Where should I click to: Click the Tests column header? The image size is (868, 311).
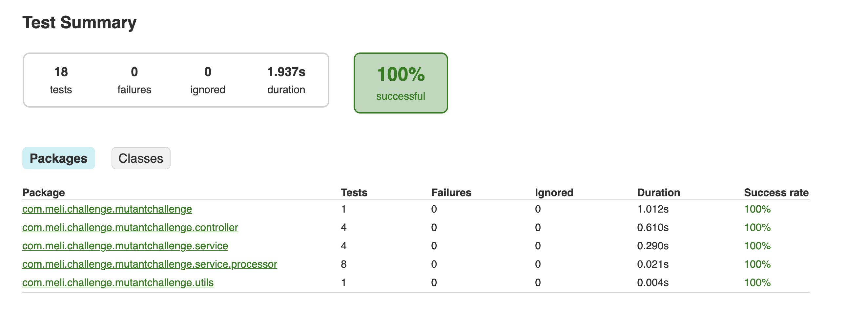pyautogui.click(x=354, y=192)
